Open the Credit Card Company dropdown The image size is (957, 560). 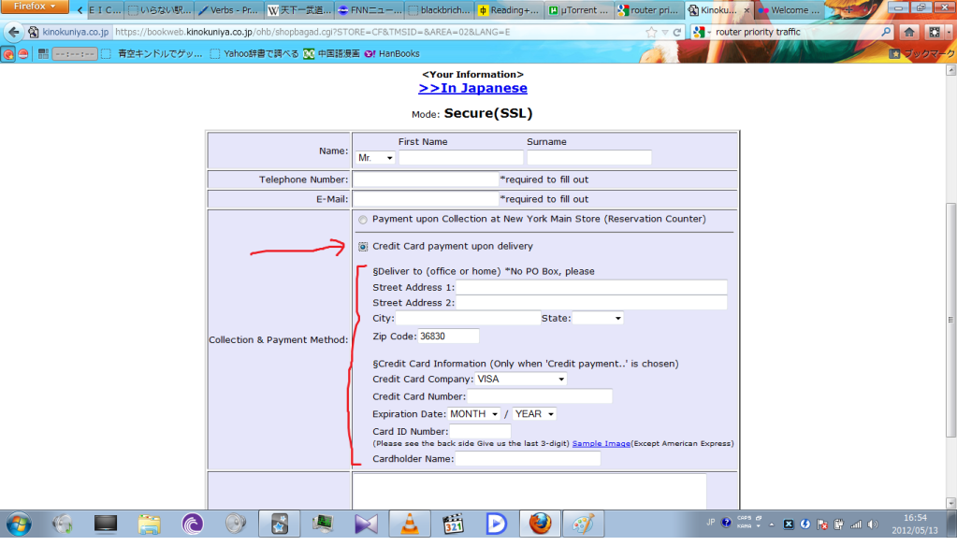click(521, 380)
